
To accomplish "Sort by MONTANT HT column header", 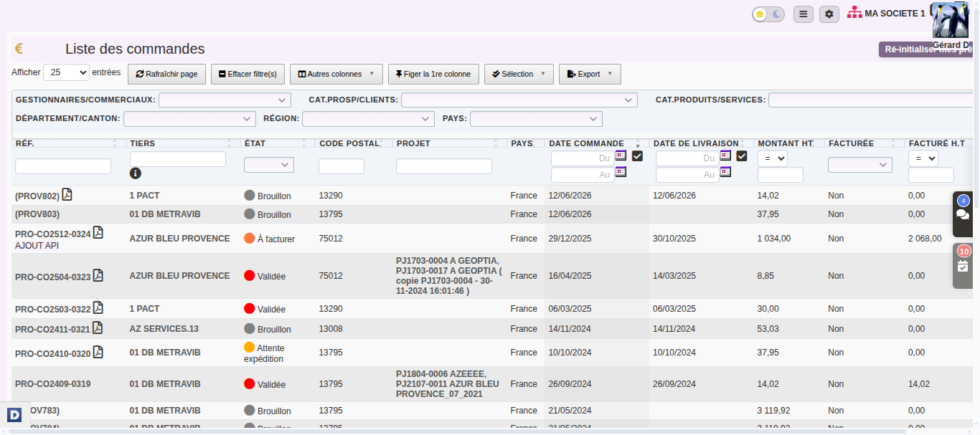I will 786,143.
